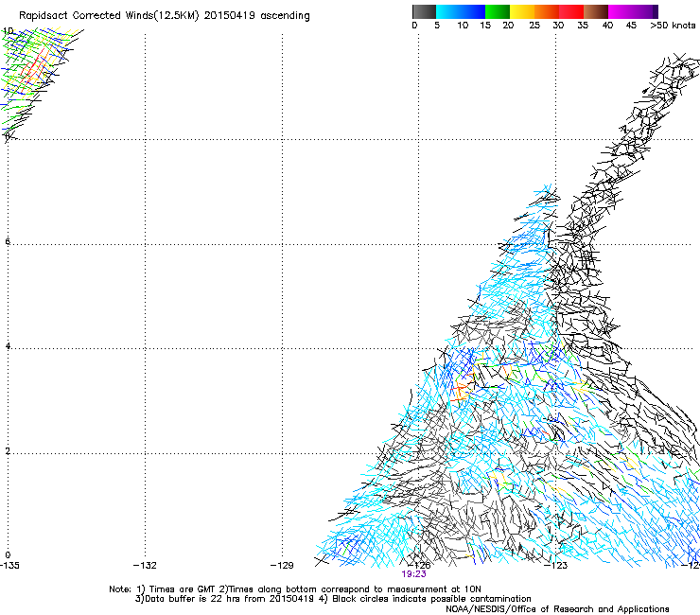Click the purple 19:23 time label
This screenshot has height=615, width=700.
point(413,574)
